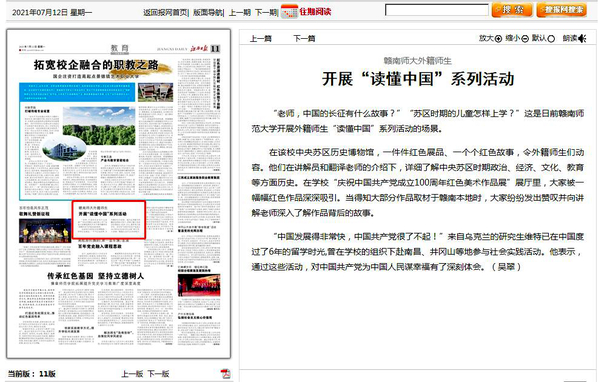
Task: Open 版面导航 menu link
Action: 207,12
